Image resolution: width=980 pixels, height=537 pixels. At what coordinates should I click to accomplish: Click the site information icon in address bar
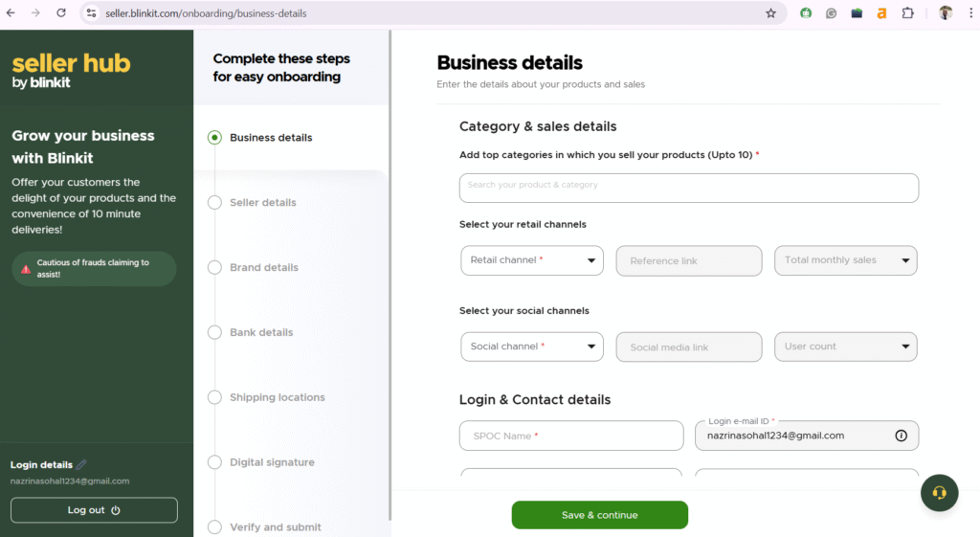[x=92, y=13]
